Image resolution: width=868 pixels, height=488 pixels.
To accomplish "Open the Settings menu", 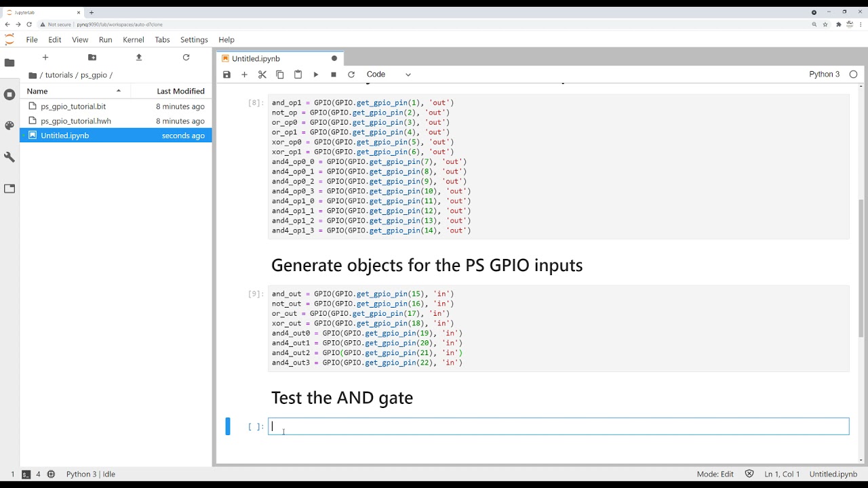I will 194,40.
